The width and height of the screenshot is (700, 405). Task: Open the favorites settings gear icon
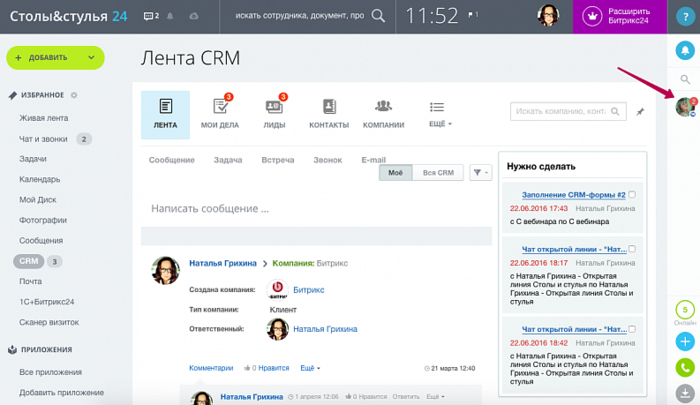pyautogui.click(x=74, y=95)
